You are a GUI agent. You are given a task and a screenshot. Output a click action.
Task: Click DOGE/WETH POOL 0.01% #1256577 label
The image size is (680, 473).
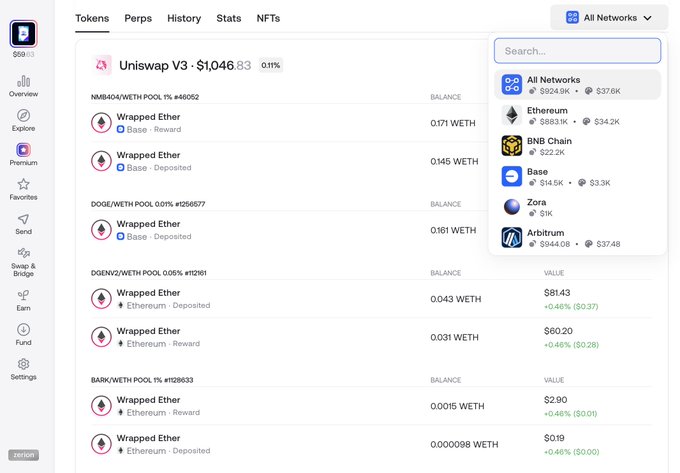click(148, 204)
